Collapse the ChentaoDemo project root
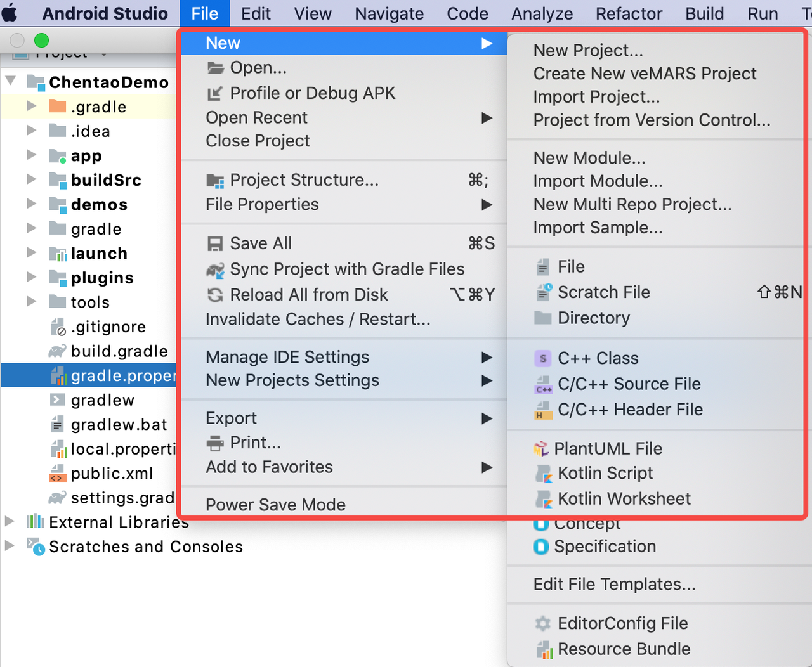This screenshot has height=667, width=812. pyautogui.click(x=11, y=82)
